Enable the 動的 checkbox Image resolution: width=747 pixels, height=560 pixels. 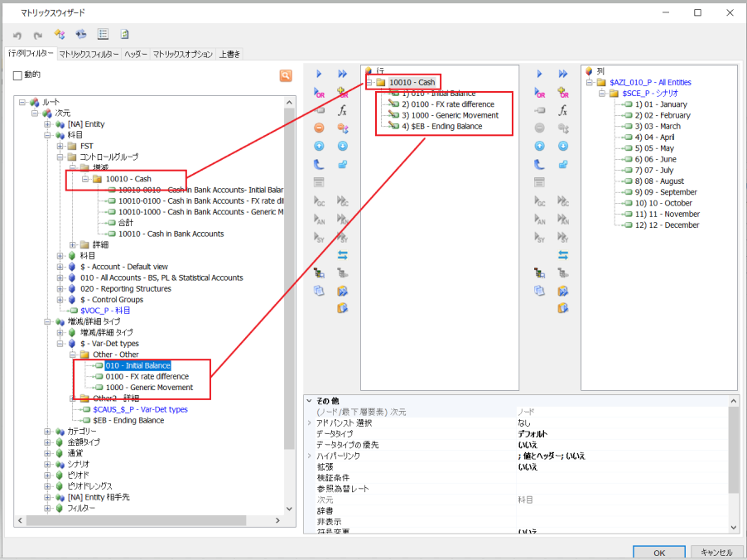[17, 75]
